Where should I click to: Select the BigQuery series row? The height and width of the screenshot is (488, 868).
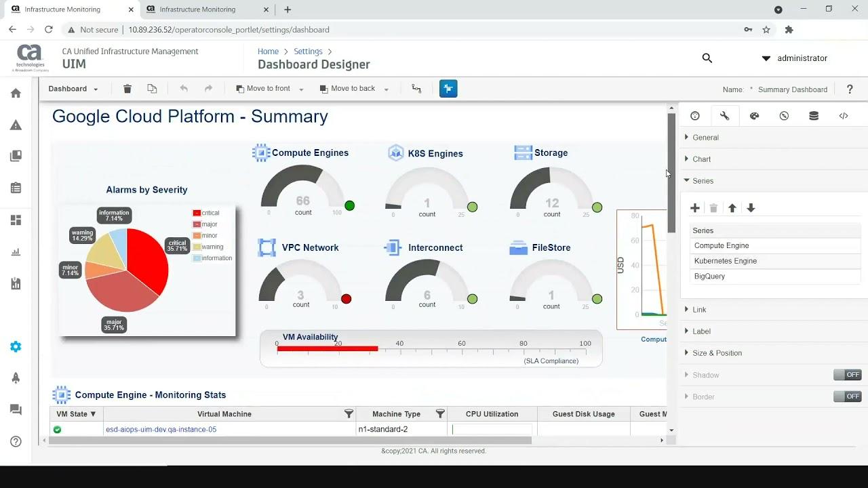click(x=775, y=277)
